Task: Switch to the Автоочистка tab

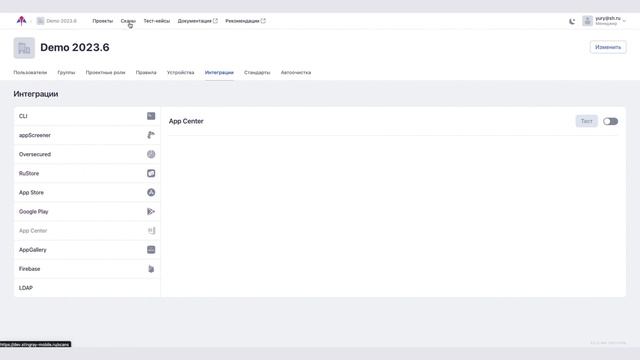Action: [296, 72]
